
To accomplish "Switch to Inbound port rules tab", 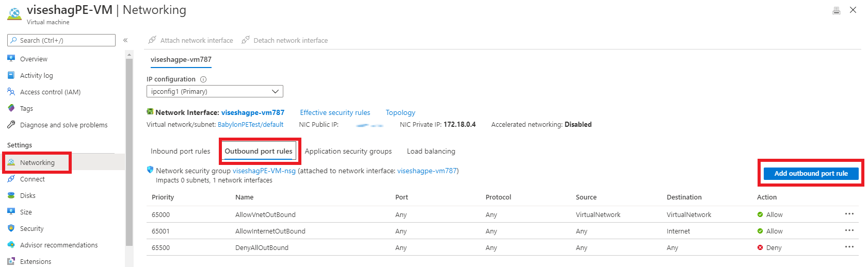I will tap(180, 151).
